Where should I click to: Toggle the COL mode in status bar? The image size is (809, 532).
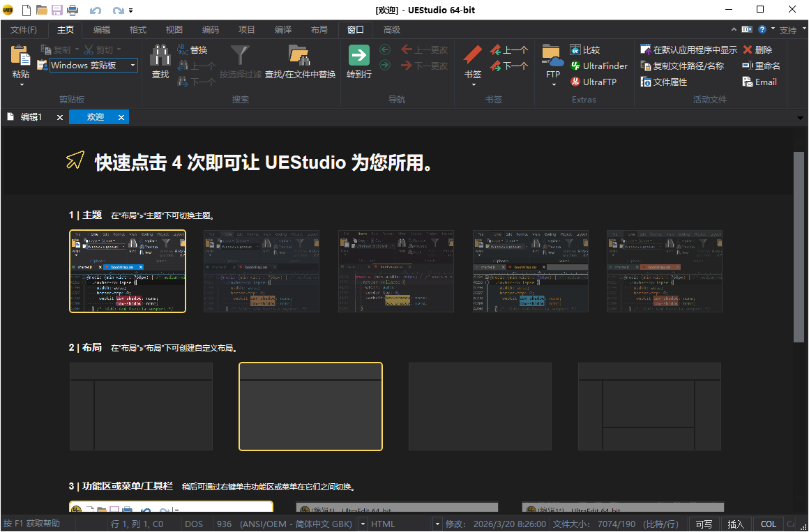[x=768, y=524]
